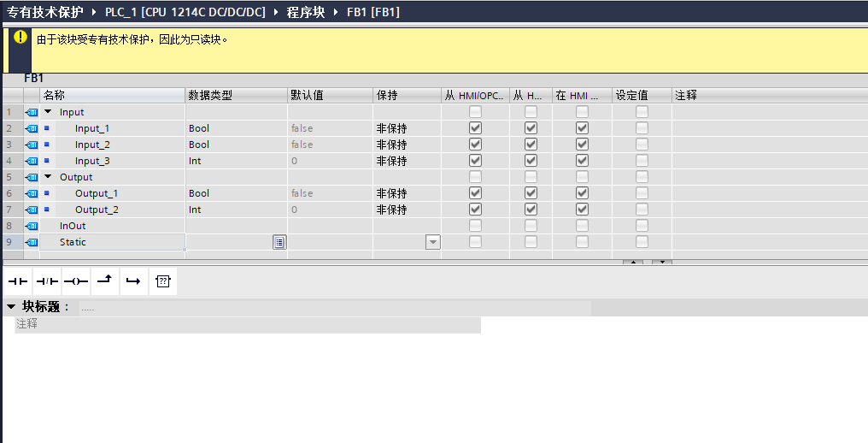Click the 数据类型 column header
868x443 pixels.
237,96
